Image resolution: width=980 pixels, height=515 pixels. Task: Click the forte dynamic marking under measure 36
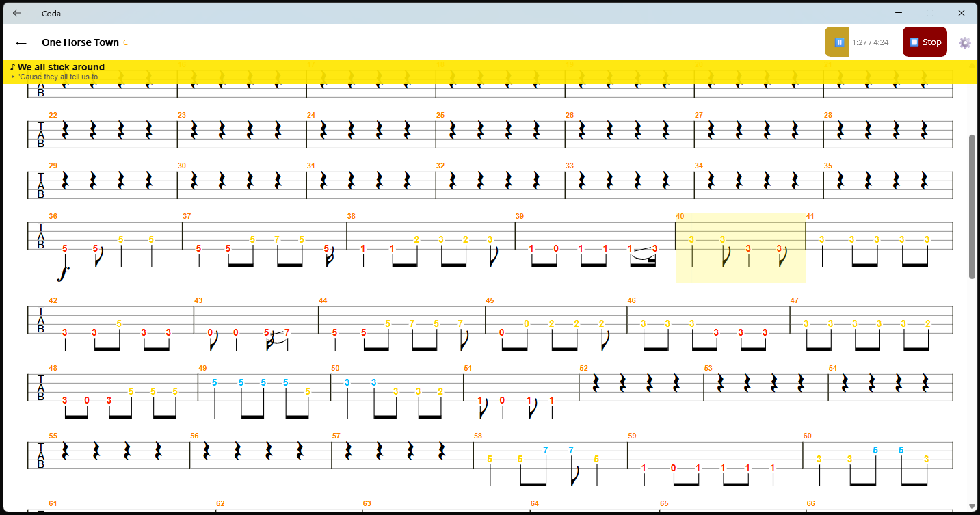(64, 275)
